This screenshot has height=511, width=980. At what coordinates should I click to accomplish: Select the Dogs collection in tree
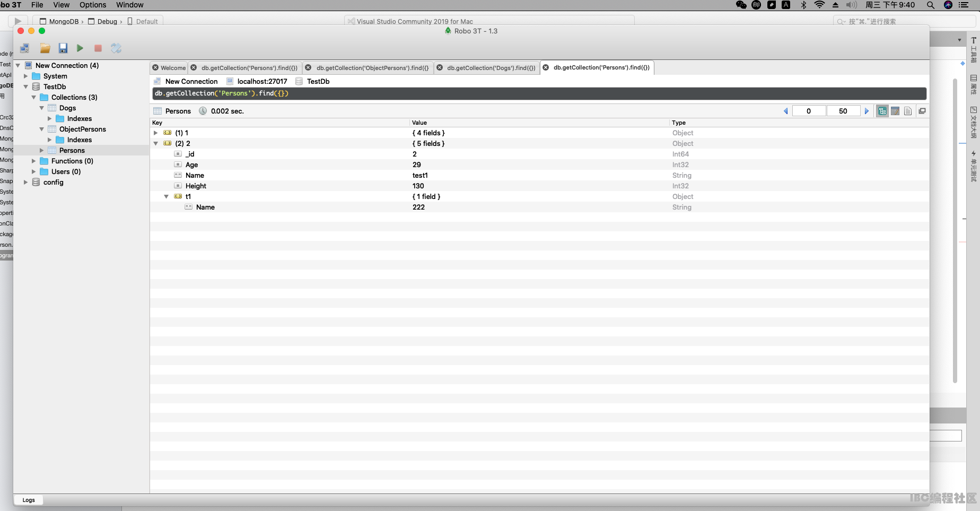click(67, 108)
